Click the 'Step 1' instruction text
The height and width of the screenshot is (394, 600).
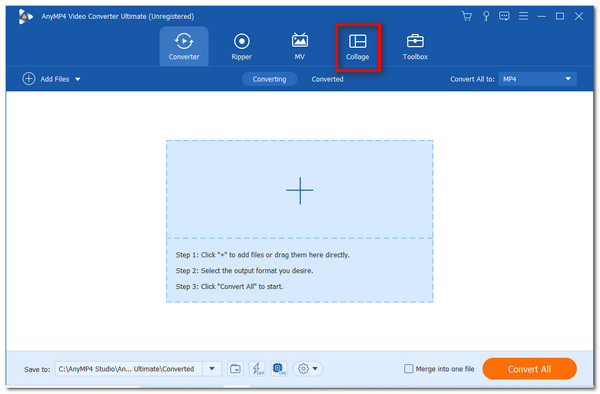262,255
